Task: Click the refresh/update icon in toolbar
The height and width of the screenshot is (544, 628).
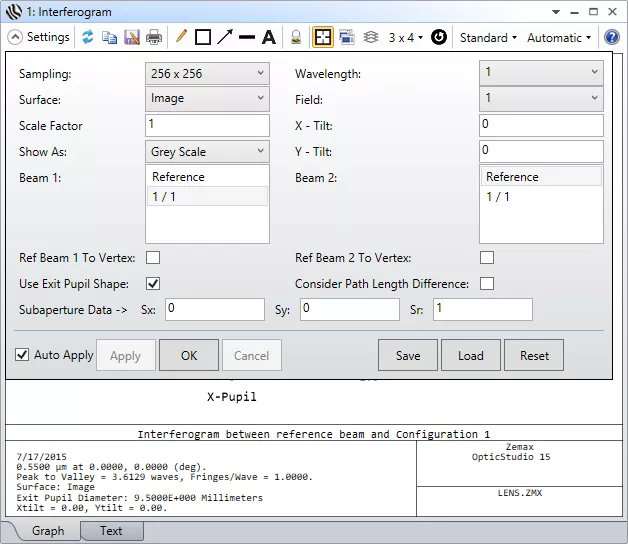Action: tap(88, 37)
